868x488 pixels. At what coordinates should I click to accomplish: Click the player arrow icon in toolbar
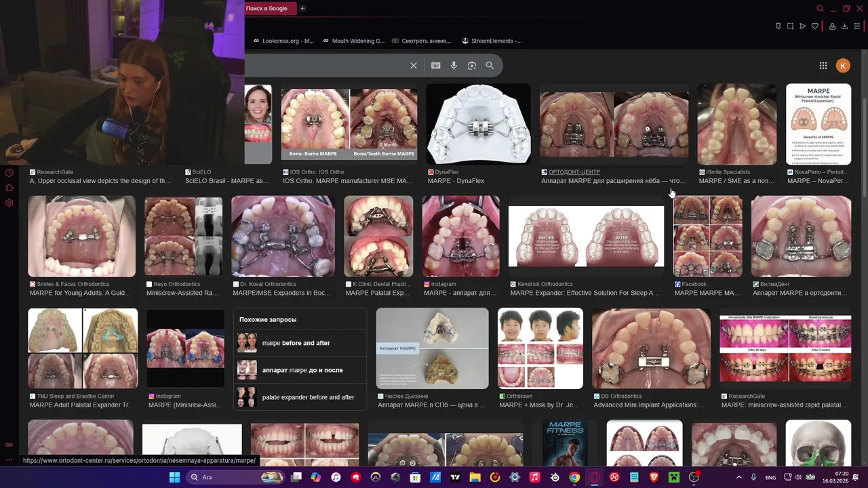803,26
